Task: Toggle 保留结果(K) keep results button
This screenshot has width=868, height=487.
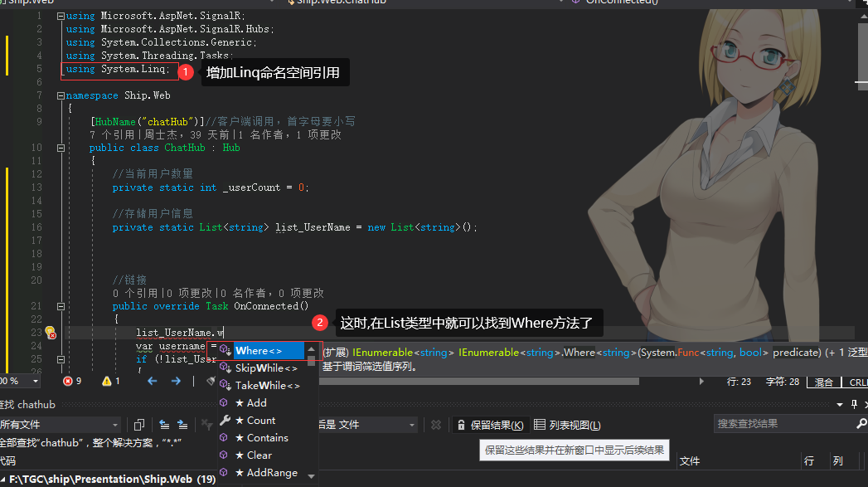Action: [491, 425]
